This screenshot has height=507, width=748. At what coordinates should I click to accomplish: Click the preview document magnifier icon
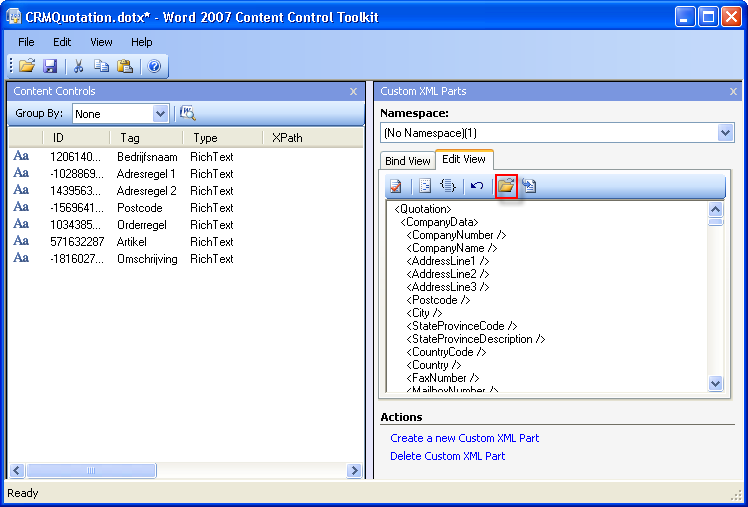[x=188, y=113]
